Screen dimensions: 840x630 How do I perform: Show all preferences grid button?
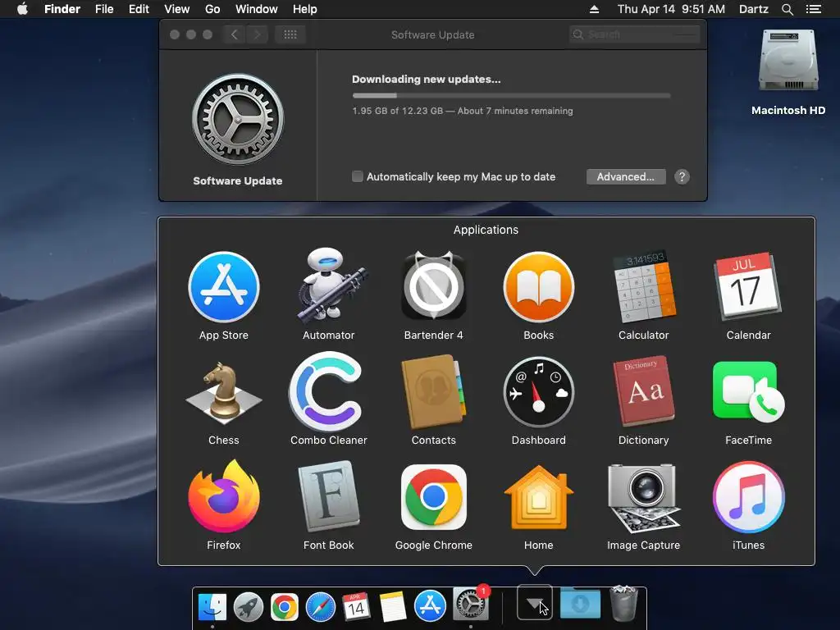290,34
